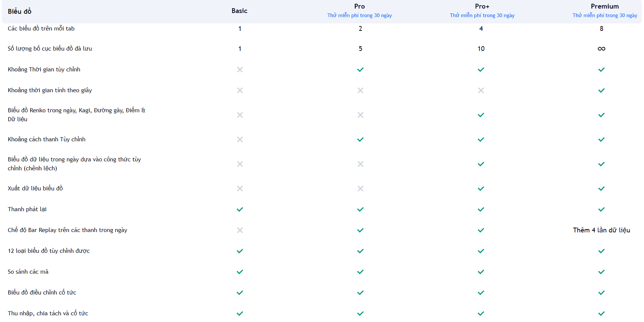Select the 'Biểu đồ điều chỉnh cổ tức' label

click(42, 293)
